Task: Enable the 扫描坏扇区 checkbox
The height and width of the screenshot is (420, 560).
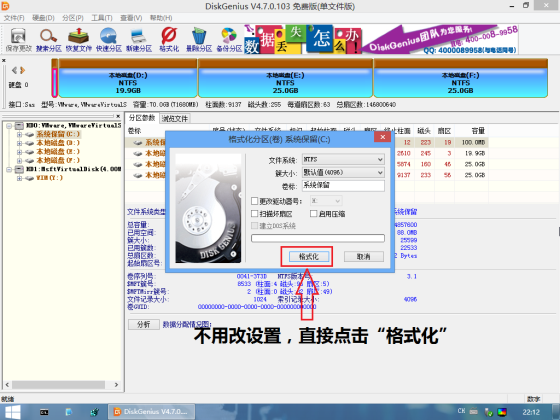Action: tap(254, 214)
